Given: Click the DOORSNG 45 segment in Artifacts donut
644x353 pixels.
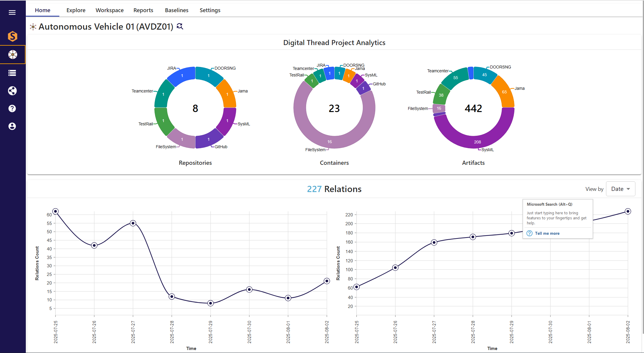Looking at the screenshot, I should point(484,75).
